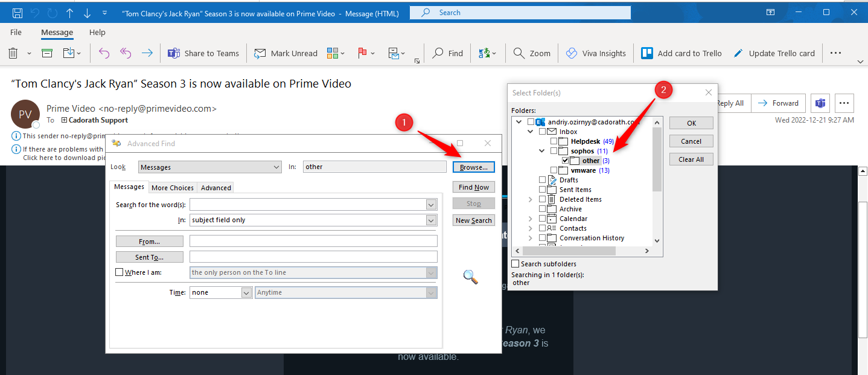
Task: Open the Help tab
Action: [x=97, y=33]
